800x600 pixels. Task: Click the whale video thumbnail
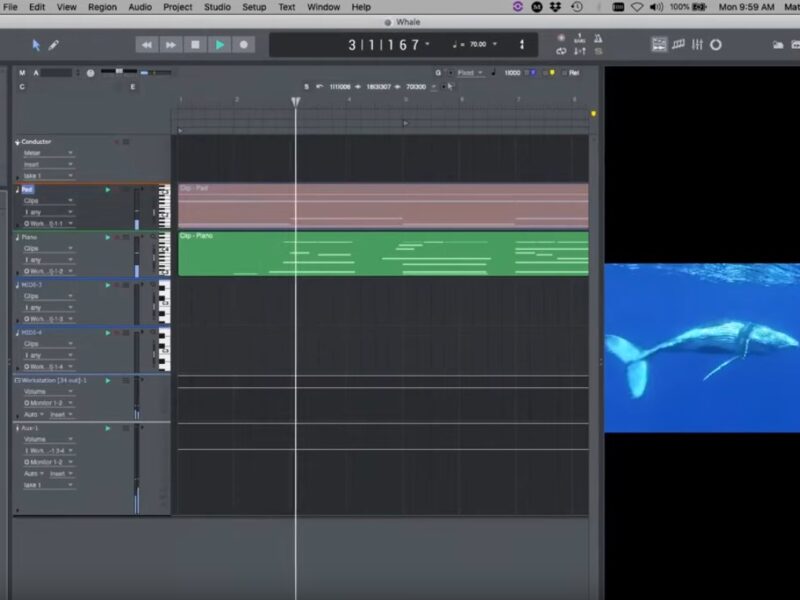pos(702,347)
